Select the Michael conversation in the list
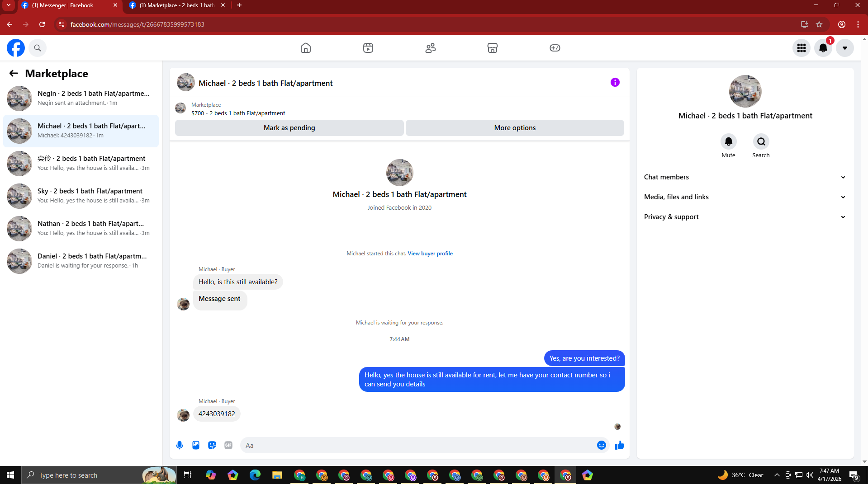The height and width of the screenshot is (484, 868). coord(81,131)
